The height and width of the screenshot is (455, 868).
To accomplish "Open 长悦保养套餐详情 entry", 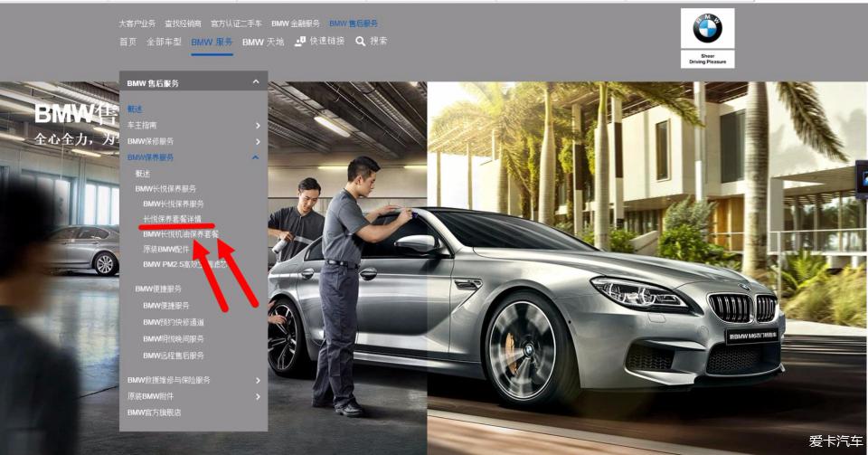I will point(172,219).
